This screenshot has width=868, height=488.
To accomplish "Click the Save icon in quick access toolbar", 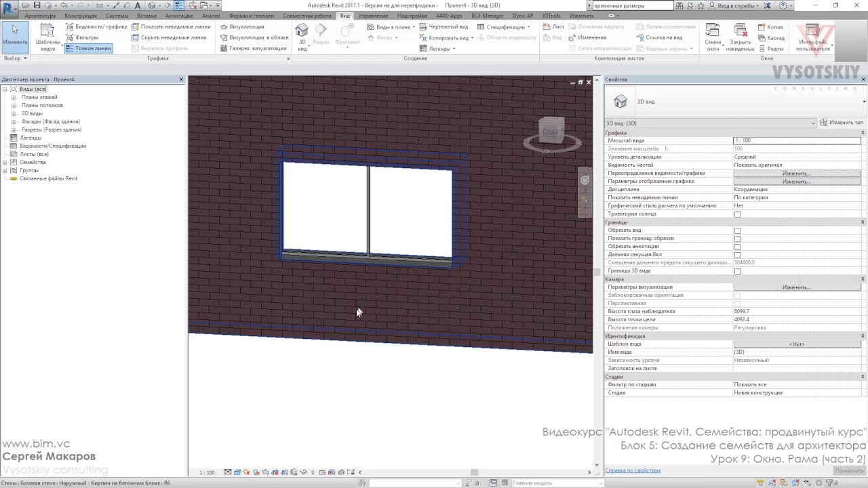I will 37,5.
